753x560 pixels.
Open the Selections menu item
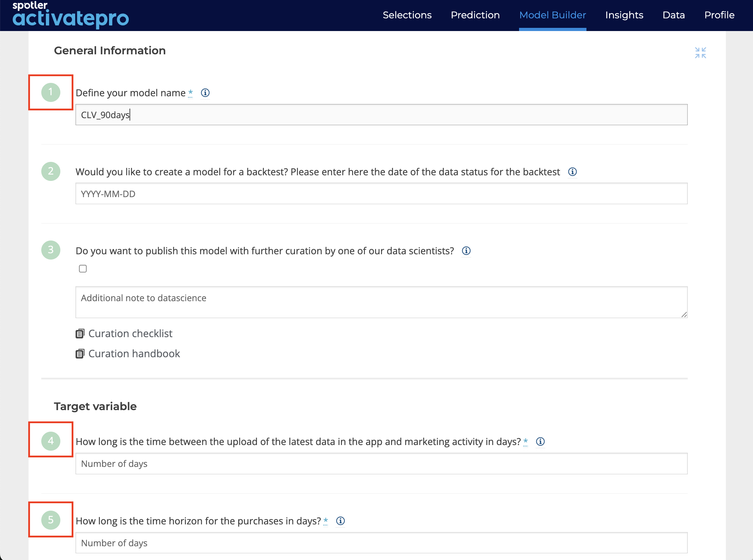[x=407, y=15]
